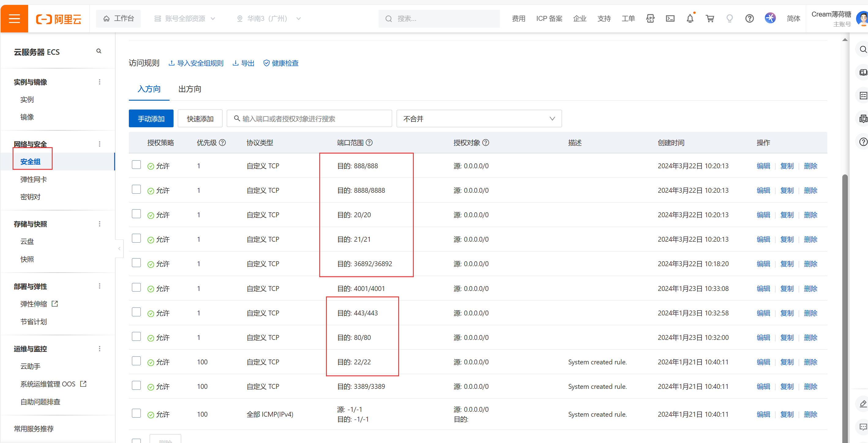Open 弹性网卡 in the sidebar

[33, 180]
